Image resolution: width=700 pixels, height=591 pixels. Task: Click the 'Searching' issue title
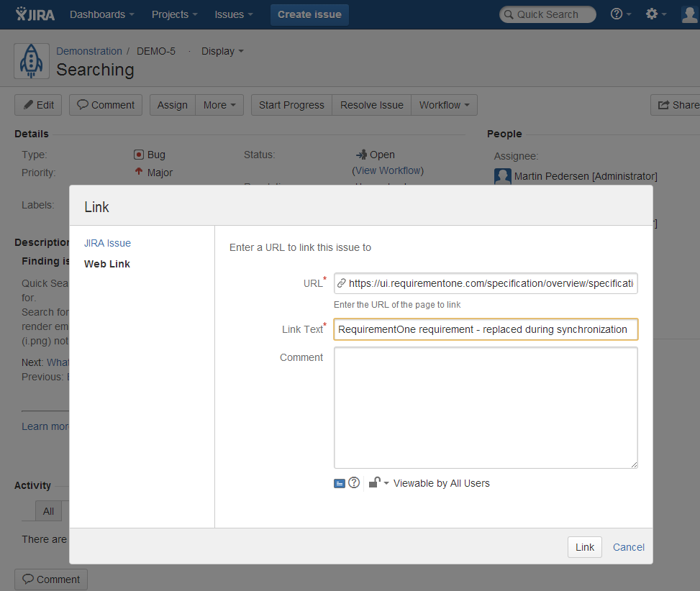coord(95,70)
